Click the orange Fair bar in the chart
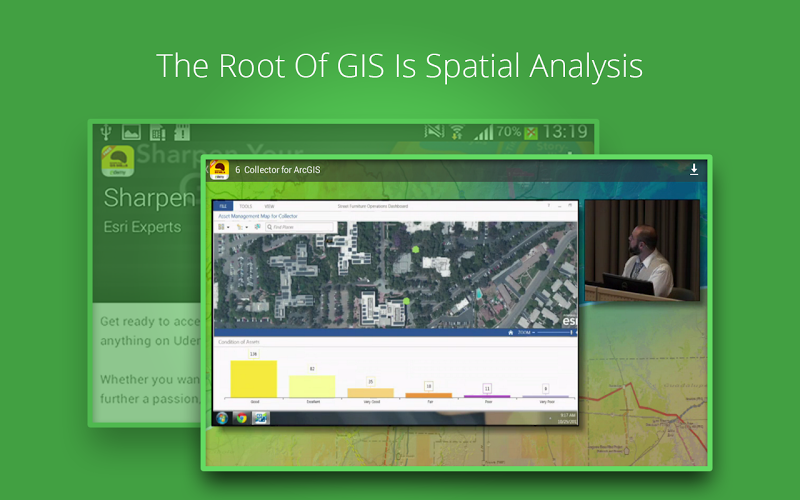 pos(429,395)
